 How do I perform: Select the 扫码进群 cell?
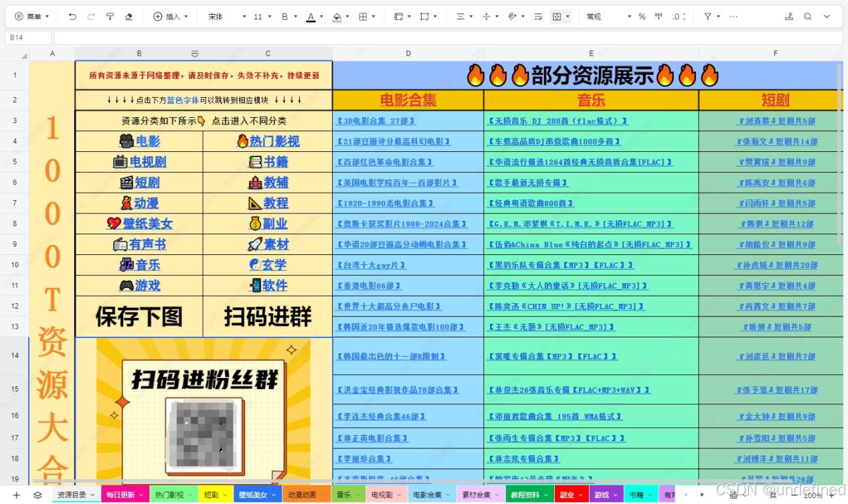click(x=268, y=317)
